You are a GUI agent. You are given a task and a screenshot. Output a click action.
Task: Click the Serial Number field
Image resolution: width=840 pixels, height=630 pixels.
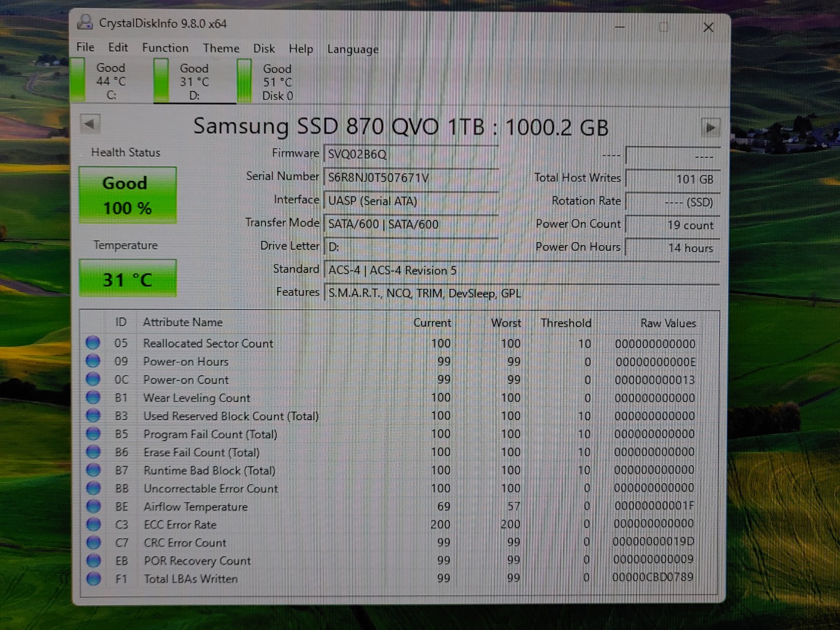click(x=411, y=177)
